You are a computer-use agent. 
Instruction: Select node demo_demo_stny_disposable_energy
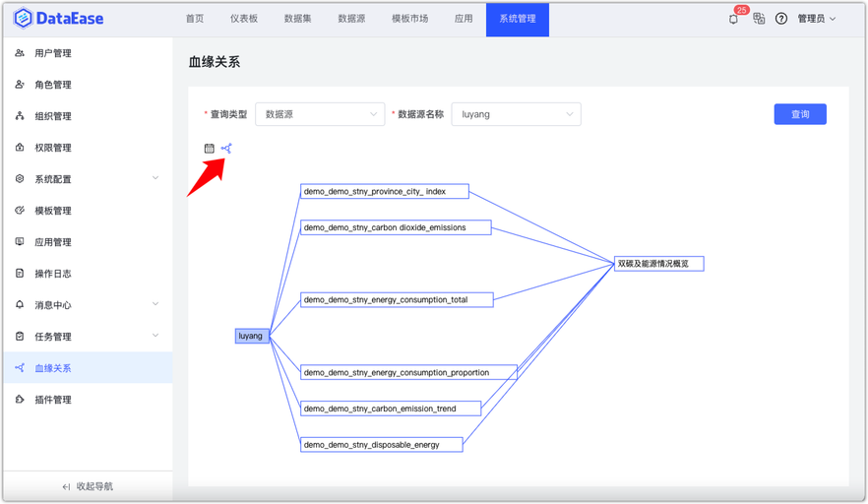pyautogui.click(x=382, y=444)
